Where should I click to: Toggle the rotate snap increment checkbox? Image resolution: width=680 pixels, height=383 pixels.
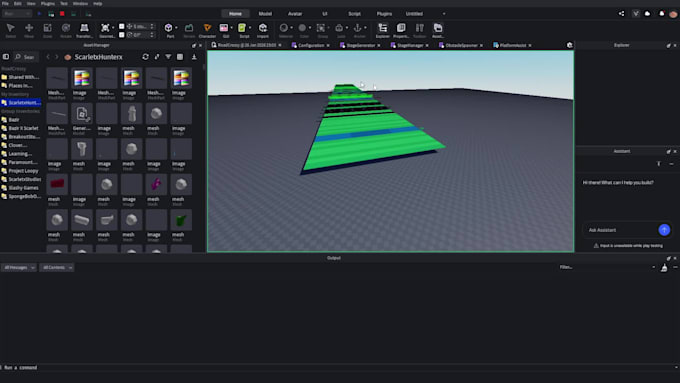(122, 35)
